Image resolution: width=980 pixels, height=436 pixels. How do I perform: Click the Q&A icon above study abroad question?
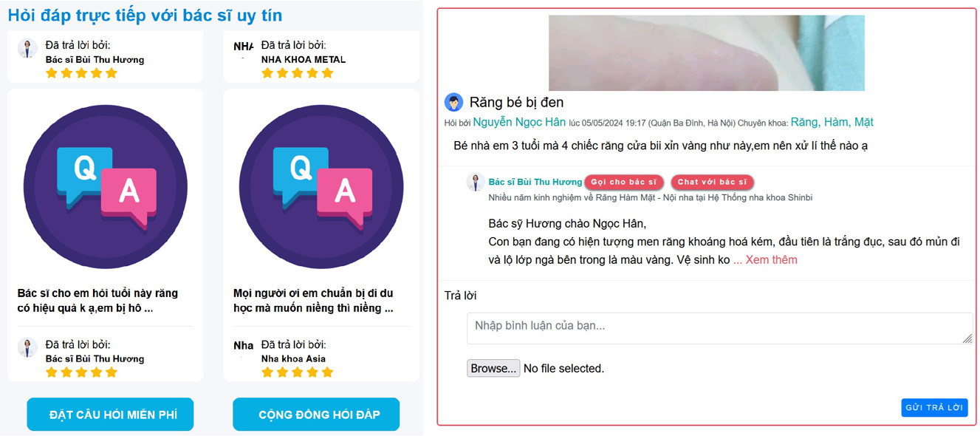(321, 186)
